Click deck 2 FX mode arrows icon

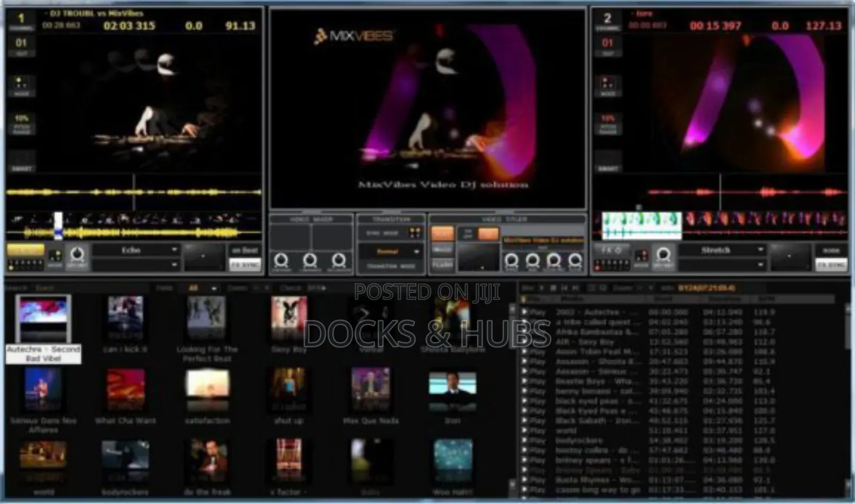pyautogui.click(x=641, y=257)
